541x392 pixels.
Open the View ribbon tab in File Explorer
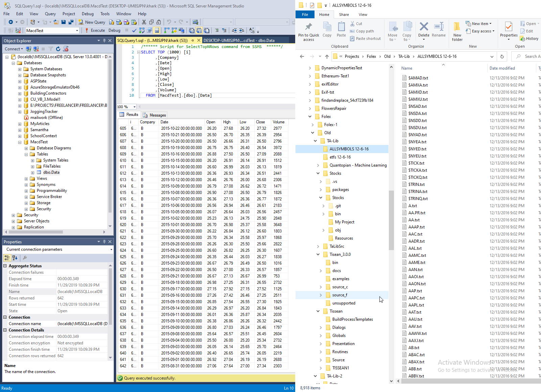pyautogui.click(x=363, y=15)
